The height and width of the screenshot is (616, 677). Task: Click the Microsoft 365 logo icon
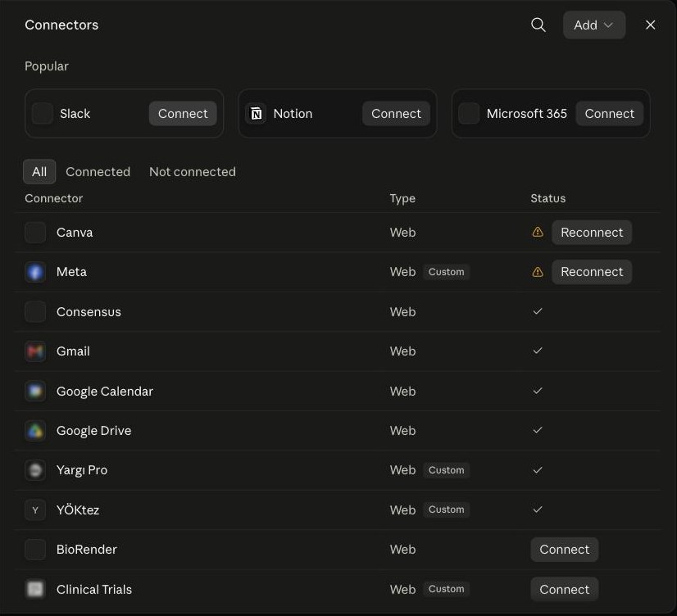click(x=470, y=113)
